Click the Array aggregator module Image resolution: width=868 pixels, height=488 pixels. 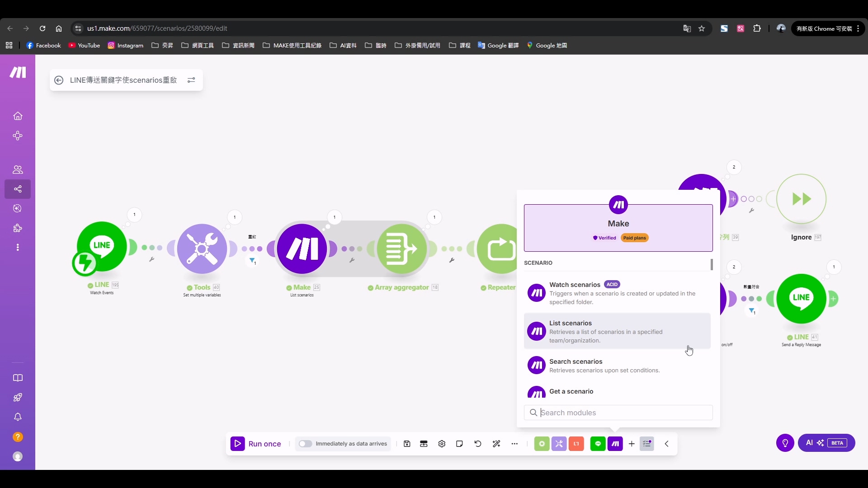(402, 249)
